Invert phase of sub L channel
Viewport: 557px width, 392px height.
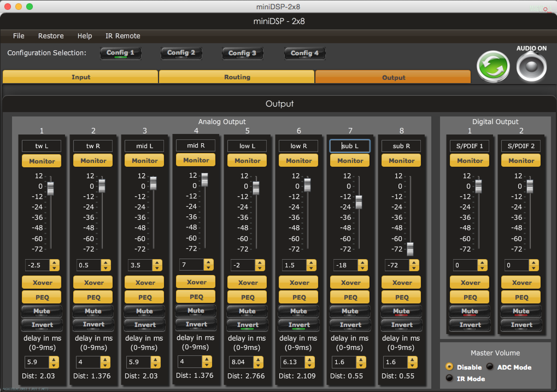[350, 325]
